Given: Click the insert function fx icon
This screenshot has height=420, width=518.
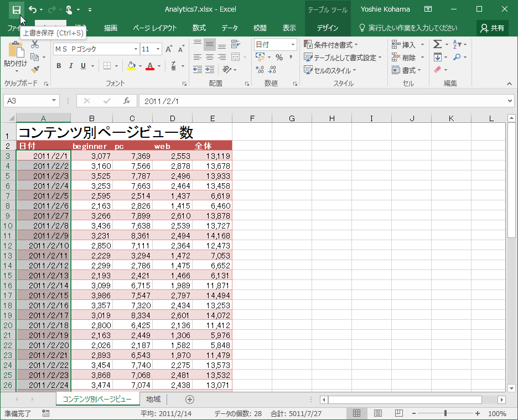Looking at the screenshot, I should pyautogui.click(x=127, y=101).
